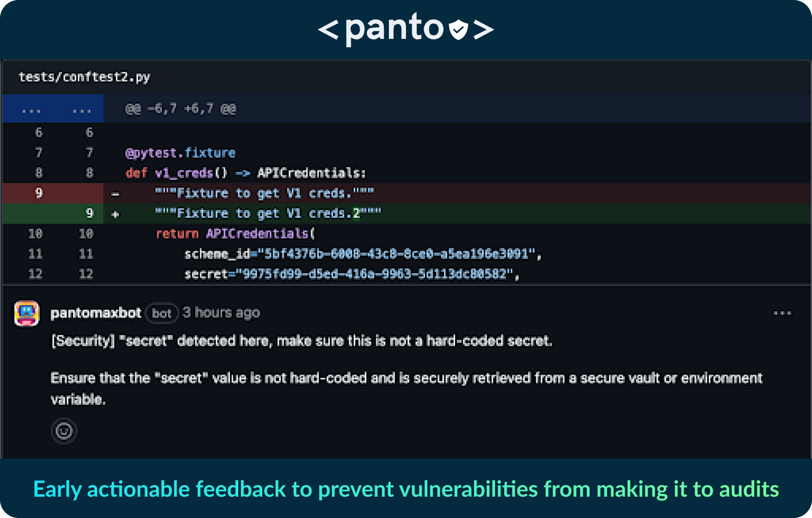This screenshot has width=812, height=518.
Task: Select the removed line 'Fixture to get V1 creds.'
Action: [265, 193]
